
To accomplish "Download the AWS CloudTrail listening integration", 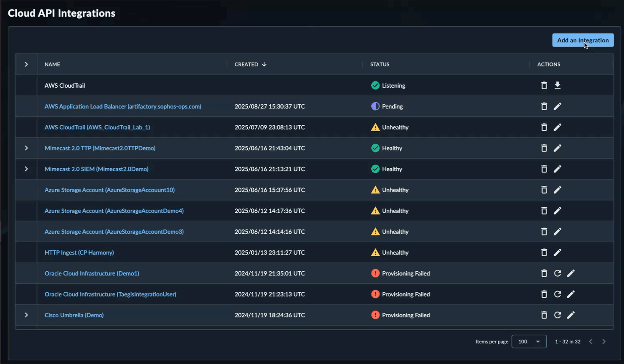I will tap(557, 86).
